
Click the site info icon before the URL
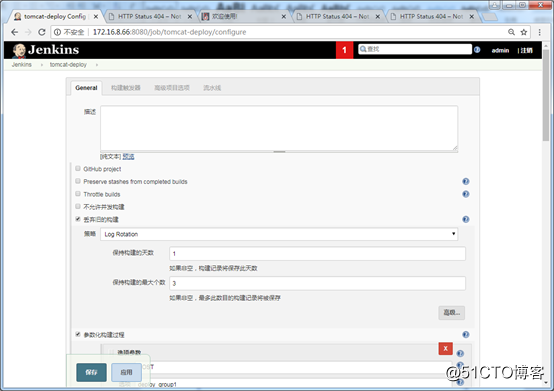(x=57, y=32)
